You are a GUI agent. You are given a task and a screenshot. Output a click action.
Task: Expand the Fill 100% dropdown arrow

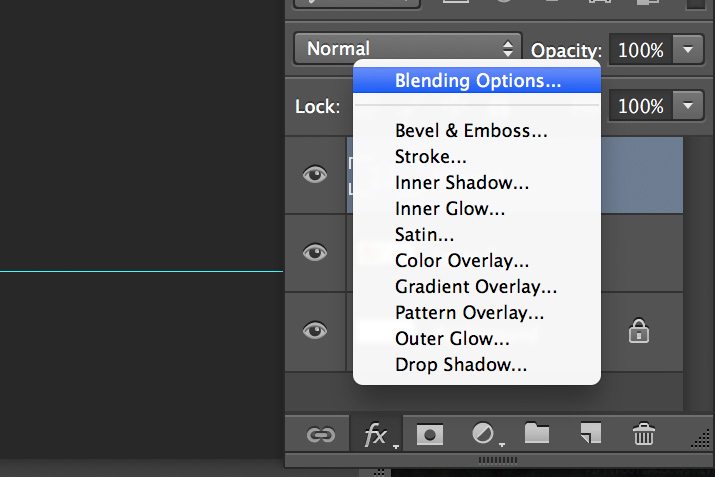point(688,106)
